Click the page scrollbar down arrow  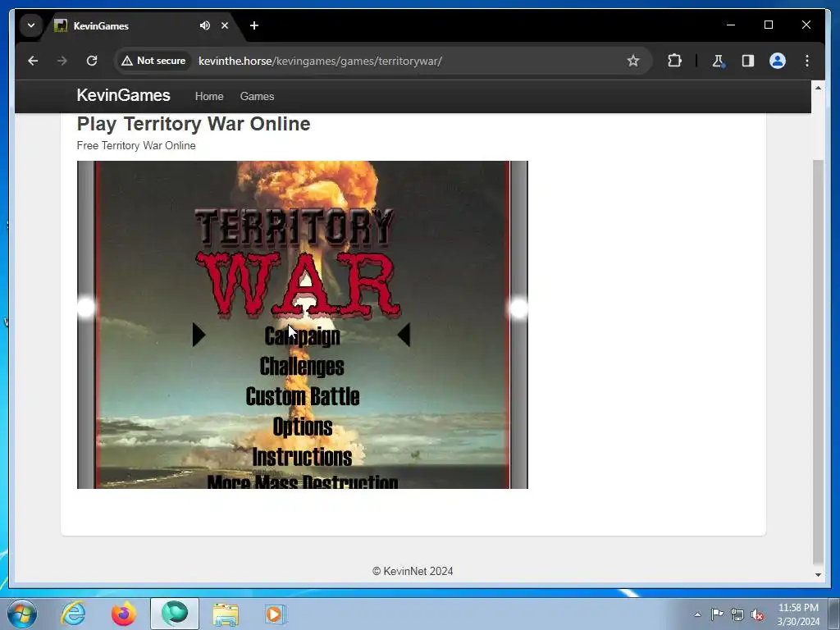coord(818,575)
